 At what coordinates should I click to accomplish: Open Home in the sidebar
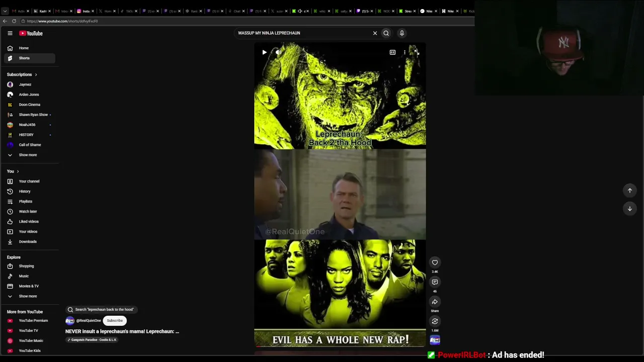pyautogui.click(x=30, y=48)
